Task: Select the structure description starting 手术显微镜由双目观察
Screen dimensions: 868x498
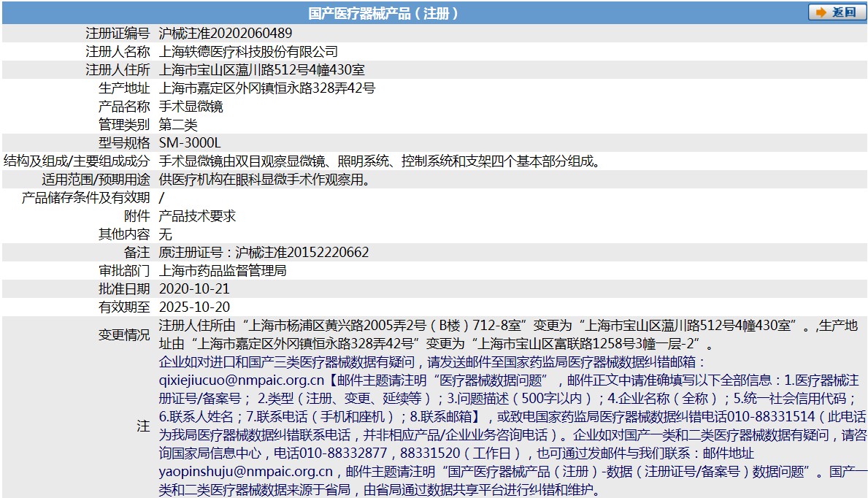Action: click(x=379, y=161)
